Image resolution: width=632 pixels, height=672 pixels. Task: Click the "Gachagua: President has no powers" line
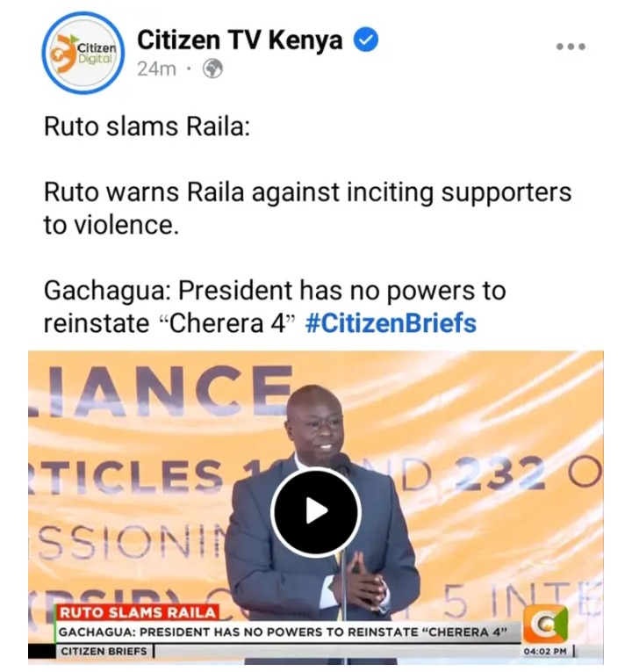(x=275, y=290)
